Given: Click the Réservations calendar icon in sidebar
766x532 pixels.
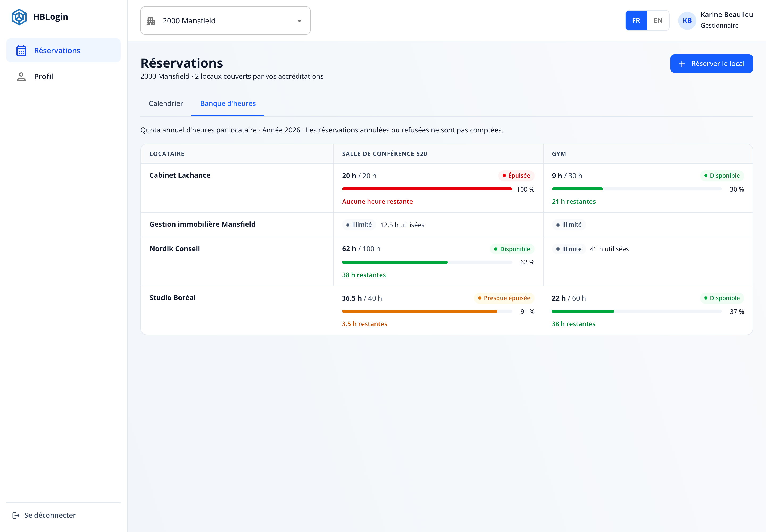Looking at the screenshot, I should point(21,51).
